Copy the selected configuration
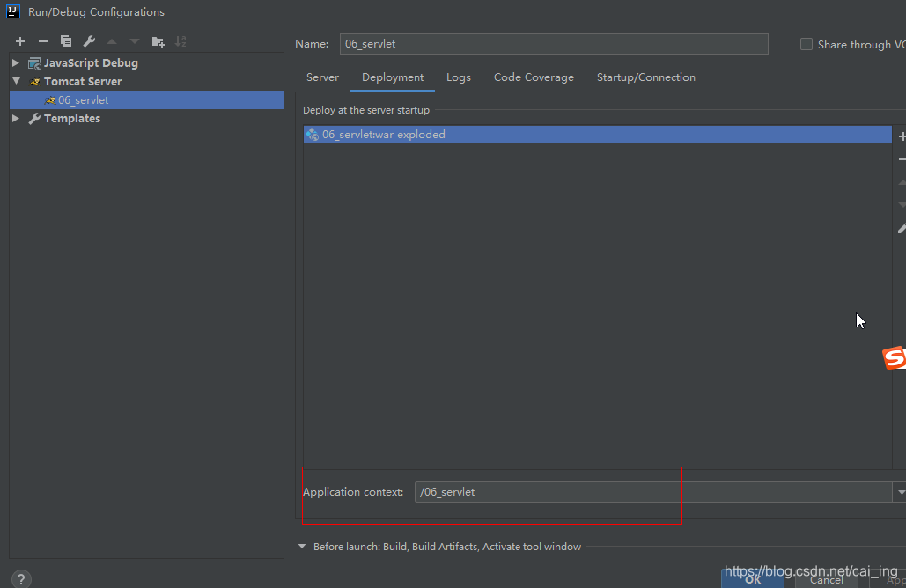Image resolution: width=906 pixels, height=588 pixels. [66, 41]
